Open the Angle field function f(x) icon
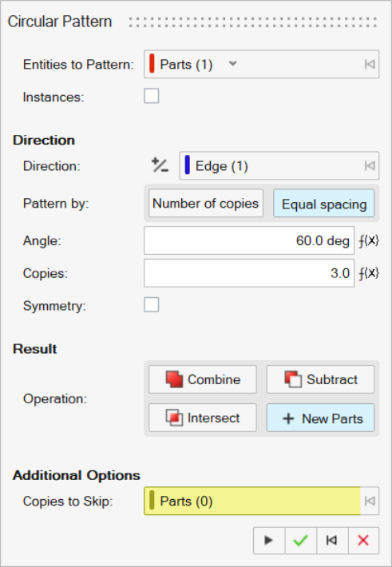Image resolution: width=392 pixels, height=567 pixels. 369,241
